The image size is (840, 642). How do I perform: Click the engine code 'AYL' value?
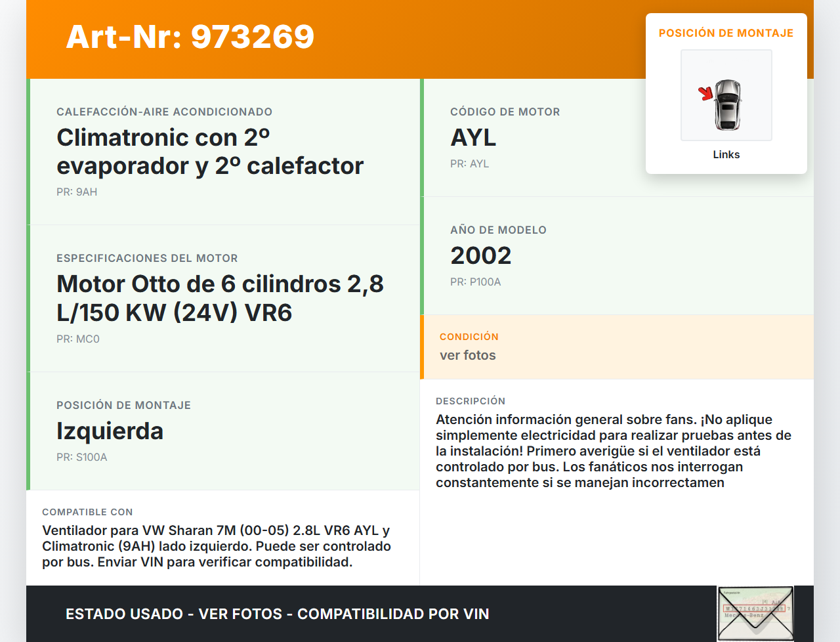point(473,138)
